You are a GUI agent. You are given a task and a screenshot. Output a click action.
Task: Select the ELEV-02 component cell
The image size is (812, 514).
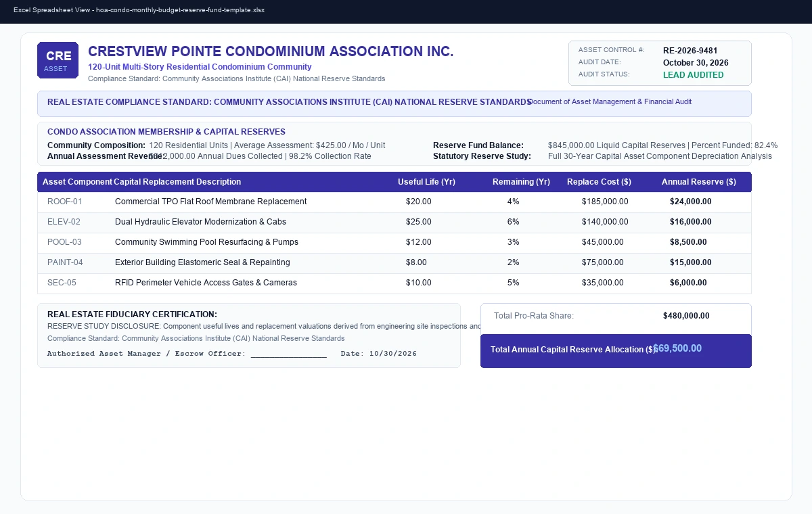click(x=64, y=222)
